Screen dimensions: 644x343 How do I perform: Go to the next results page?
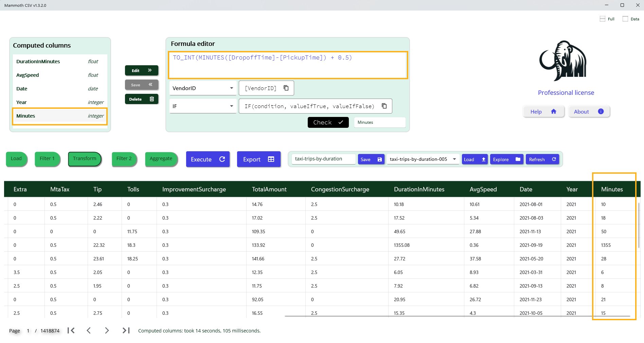point(107,330)
